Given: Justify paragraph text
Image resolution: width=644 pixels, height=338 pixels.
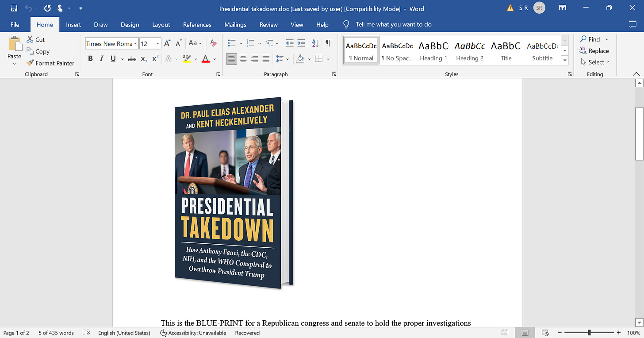Looking at the screenshot, I should (x=266, y=59).
